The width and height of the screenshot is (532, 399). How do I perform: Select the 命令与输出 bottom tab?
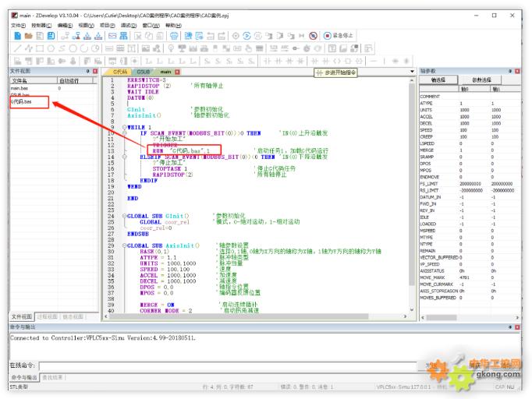(x=24, y=377)
